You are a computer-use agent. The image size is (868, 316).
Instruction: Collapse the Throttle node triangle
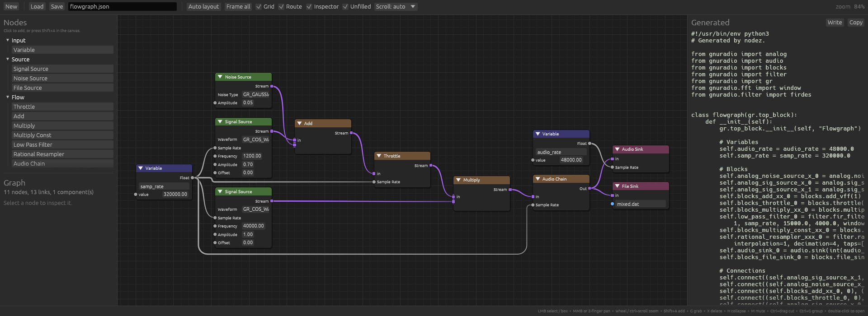click(379, 156)
